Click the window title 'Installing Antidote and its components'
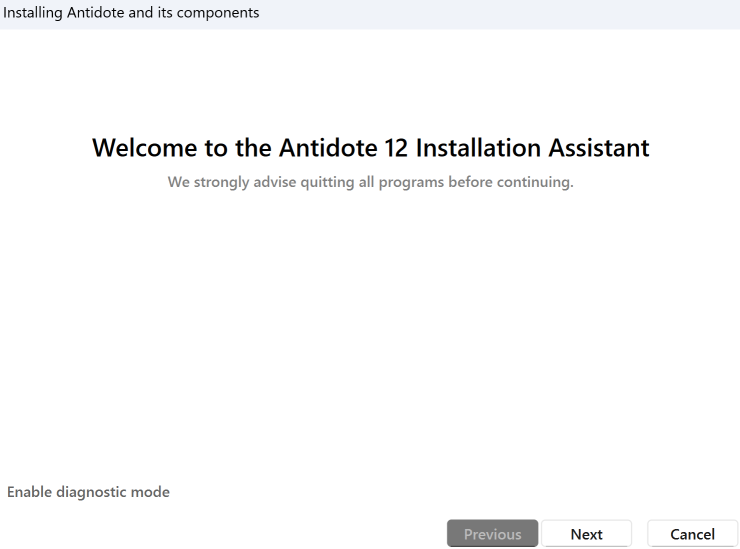 click(x=131, y=13)
